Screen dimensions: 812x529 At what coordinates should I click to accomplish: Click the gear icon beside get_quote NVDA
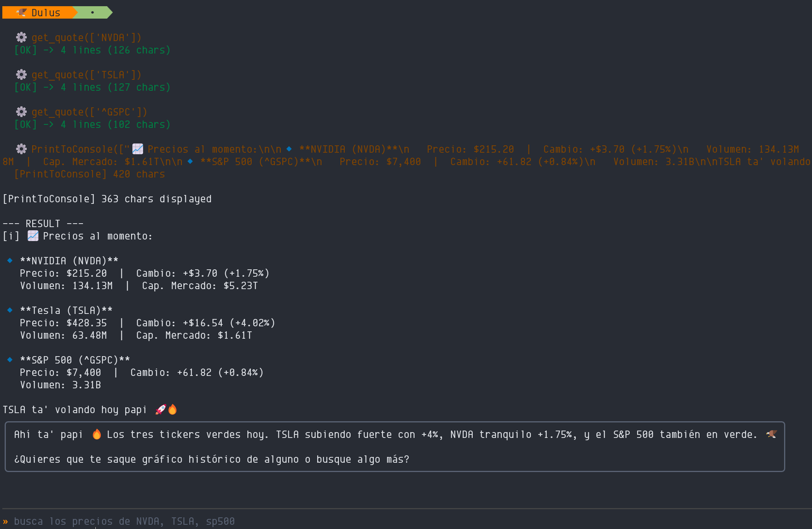click(x=21, y=37)
